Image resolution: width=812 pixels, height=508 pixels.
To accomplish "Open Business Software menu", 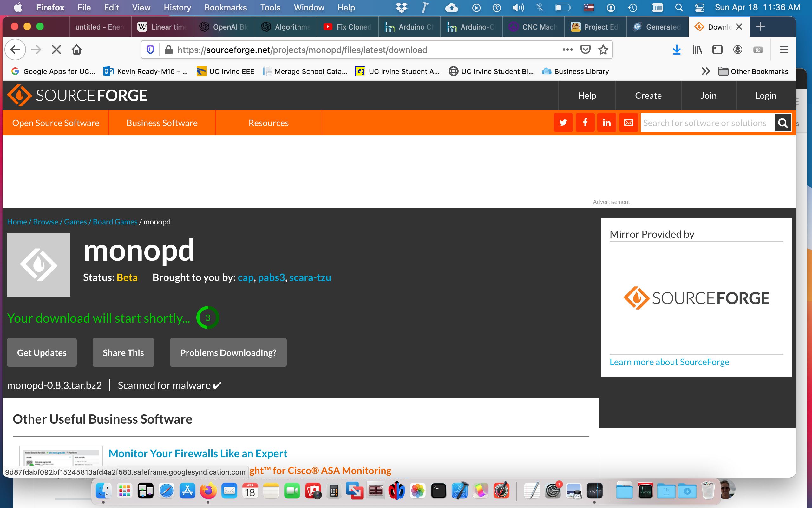I will click(x=162, y=123).
